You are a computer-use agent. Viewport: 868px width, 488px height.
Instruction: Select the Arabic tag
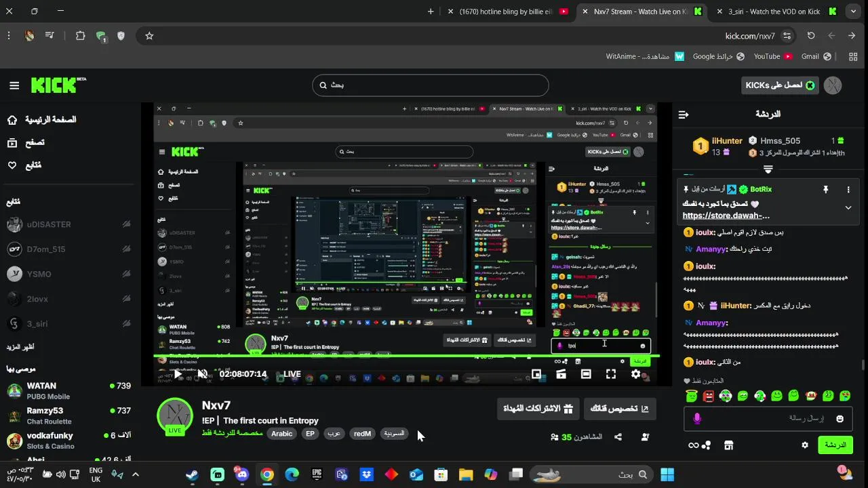point(282,434)
